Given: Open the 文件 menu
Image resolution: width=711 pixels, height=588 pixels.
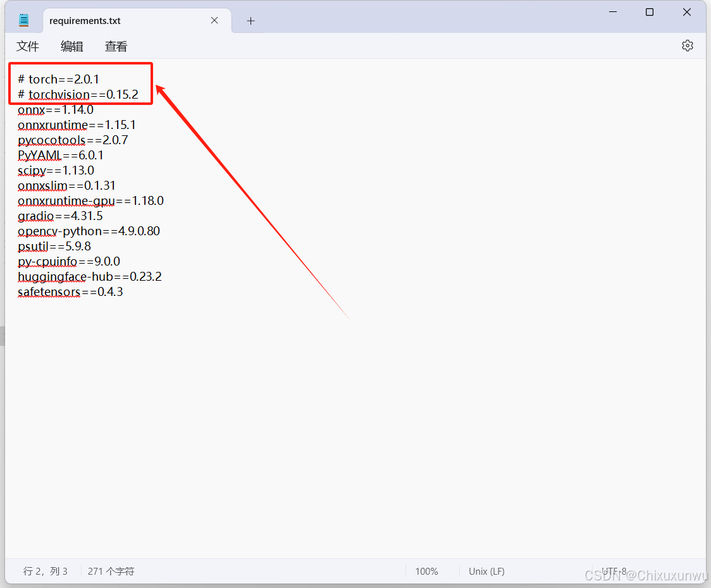Looking at the screenshot, I should [28, 46].
